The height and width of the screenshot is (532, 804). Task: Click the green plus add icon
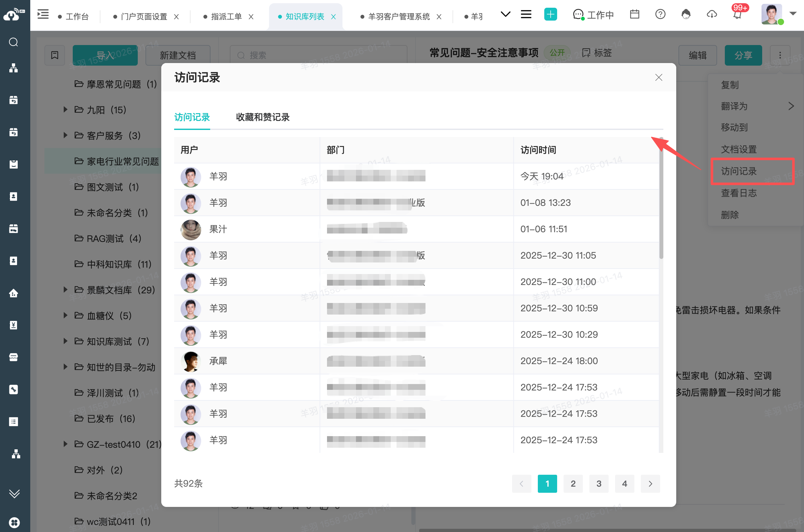pos(550,14)
